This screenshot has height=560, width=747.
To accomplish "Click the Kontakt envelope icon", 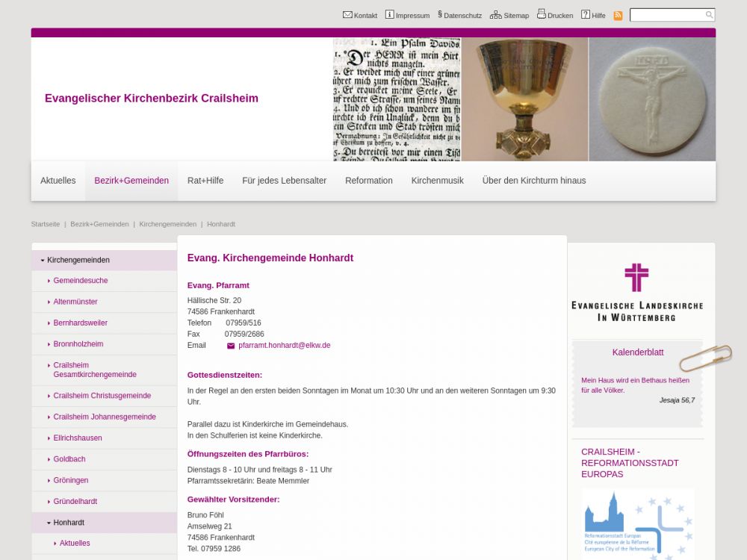I will (x=347, y=15).
